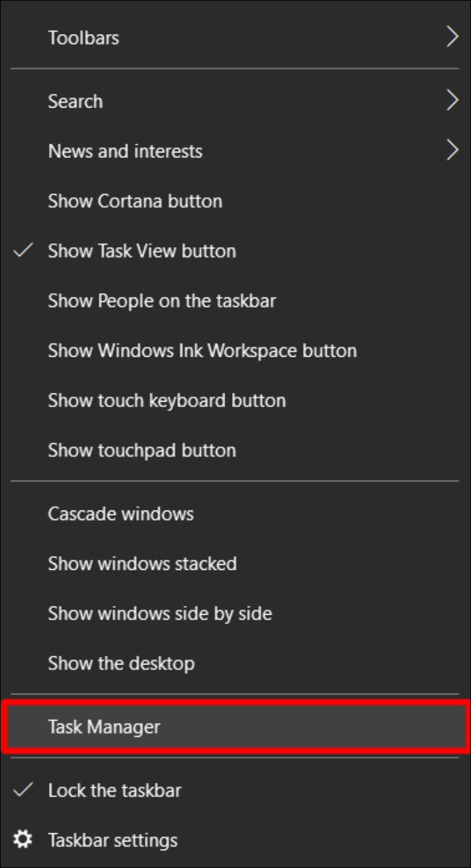This screenshot has height=868, width=471.
Task: Select Cascade windows
Action: click(x=120, y=513)
